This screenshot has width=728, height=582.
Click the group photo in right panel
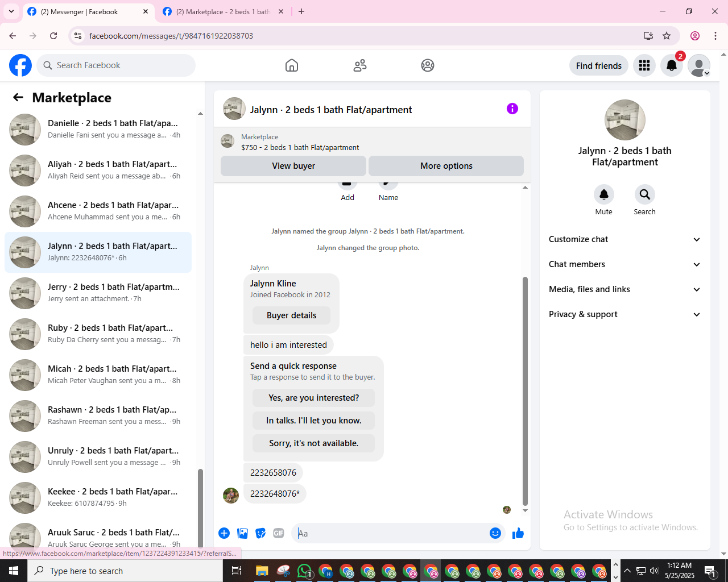[x=625, y=120]
